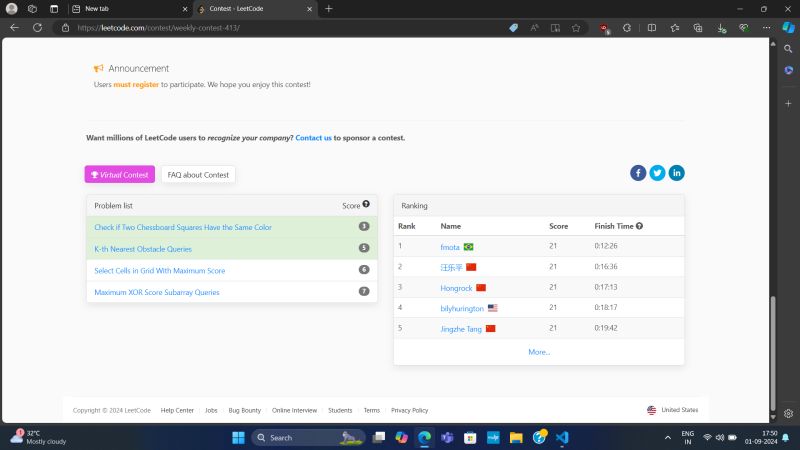Switch to Contest - LeetCode tab

255,9
